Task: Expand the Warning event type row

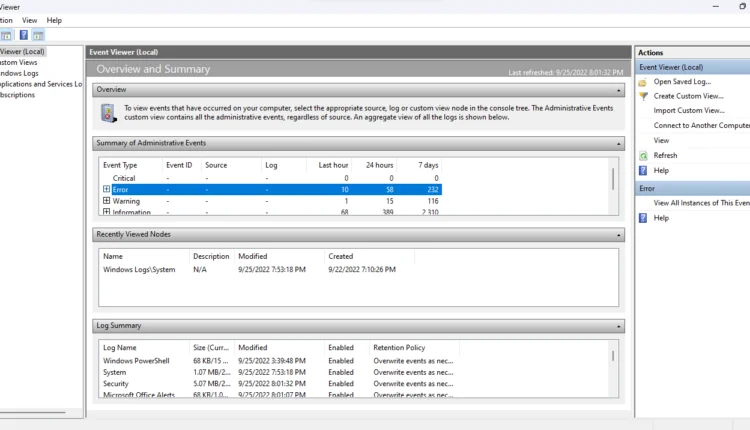Action: point(106,201)
